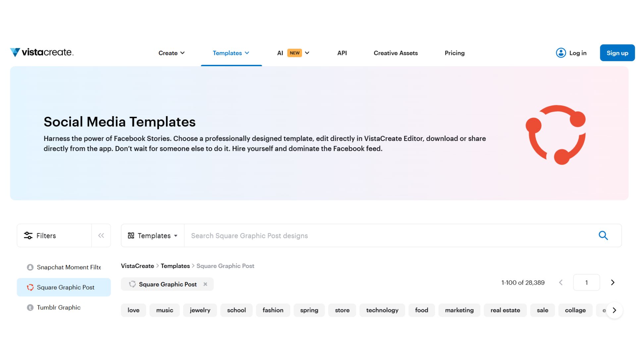Select the collage tag
The image size is (636, 364).
[x=575, y=310]
